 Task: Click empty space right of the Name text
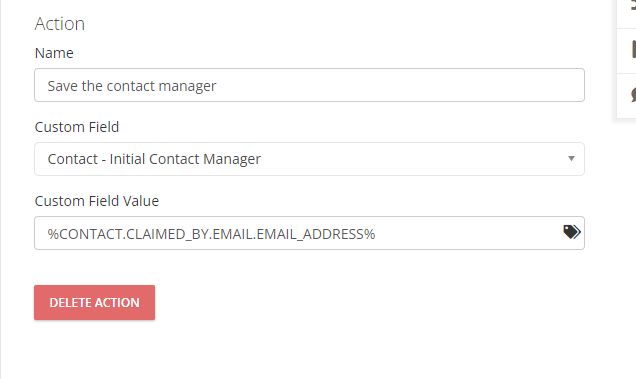click(398, 85)
